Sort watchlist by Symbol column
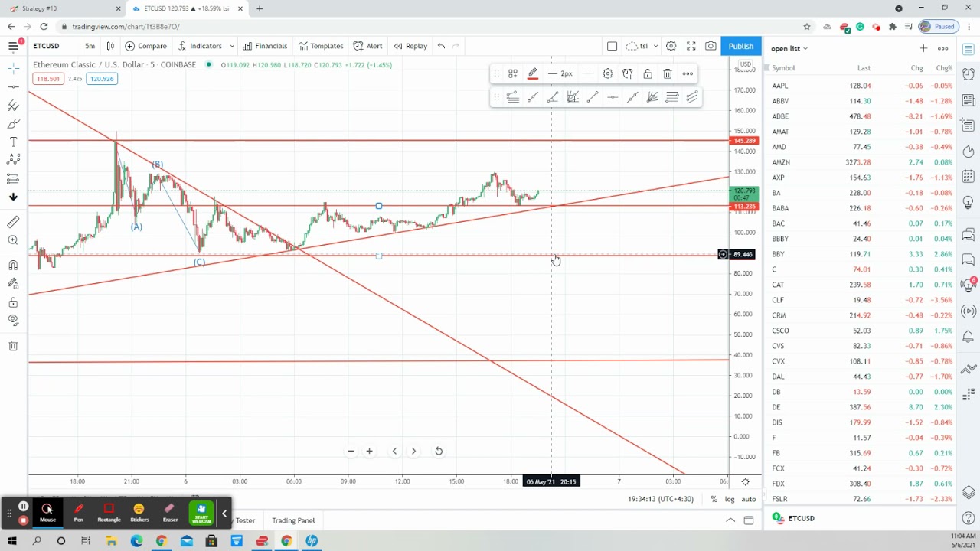Image resolution: width=980 pixels, height=551 pixels. tap(783, 68)
